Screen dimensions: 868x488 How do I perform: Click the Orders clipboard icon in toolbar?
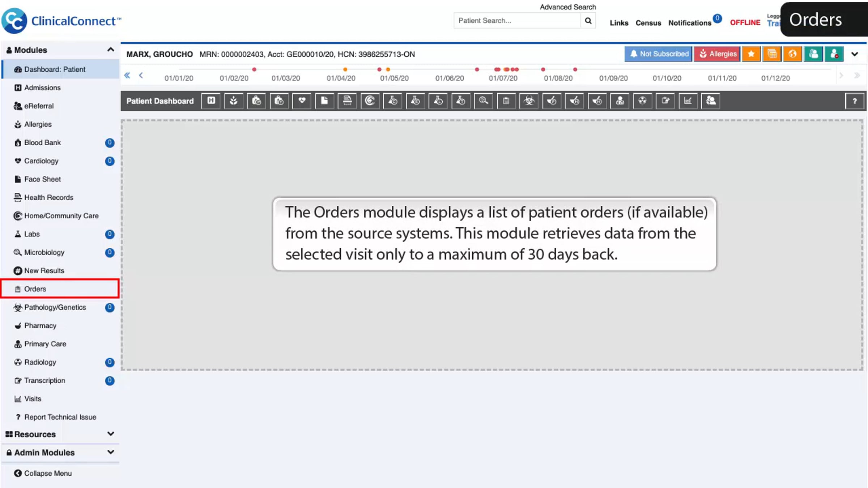tap(506, 101)
